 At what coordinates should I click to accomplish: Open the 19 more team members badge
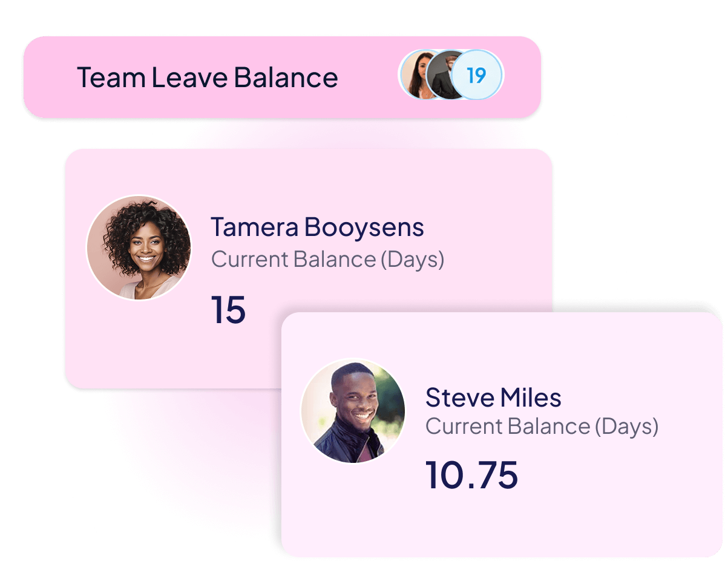(477, 76)
